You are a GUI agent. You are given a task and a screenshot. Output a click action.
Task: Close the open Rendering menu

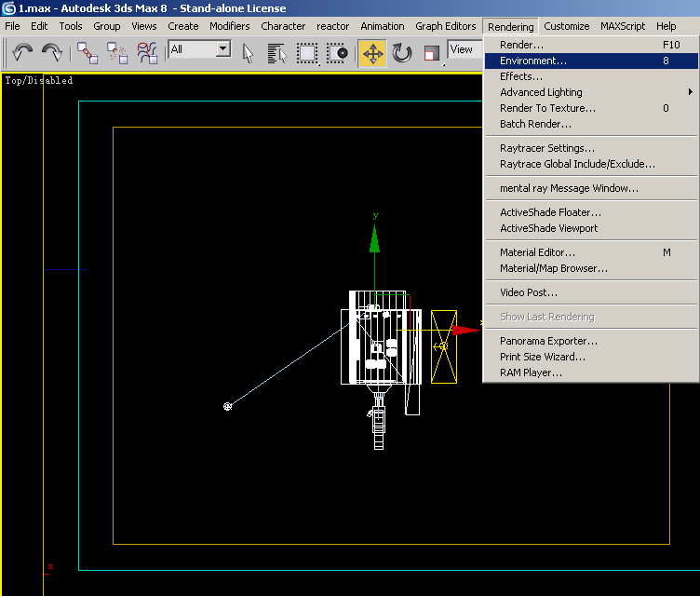click(x=510, y=26)
